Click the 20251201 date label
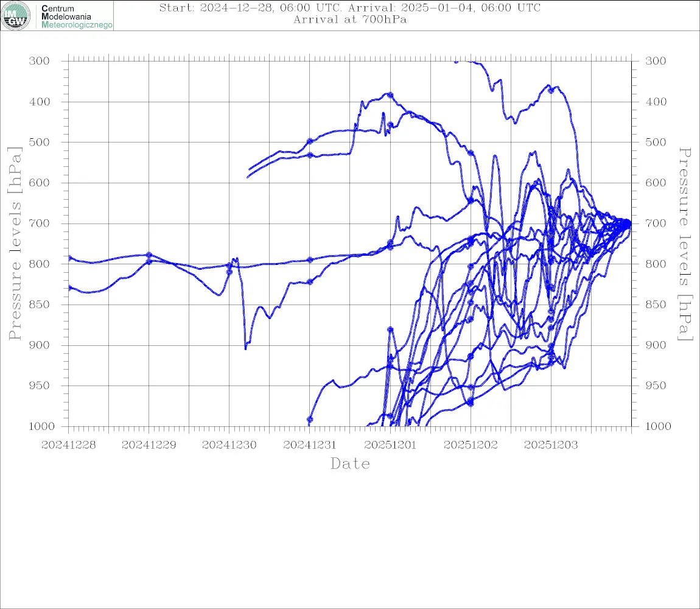The image size is (700, 609). tap(390, 445)
